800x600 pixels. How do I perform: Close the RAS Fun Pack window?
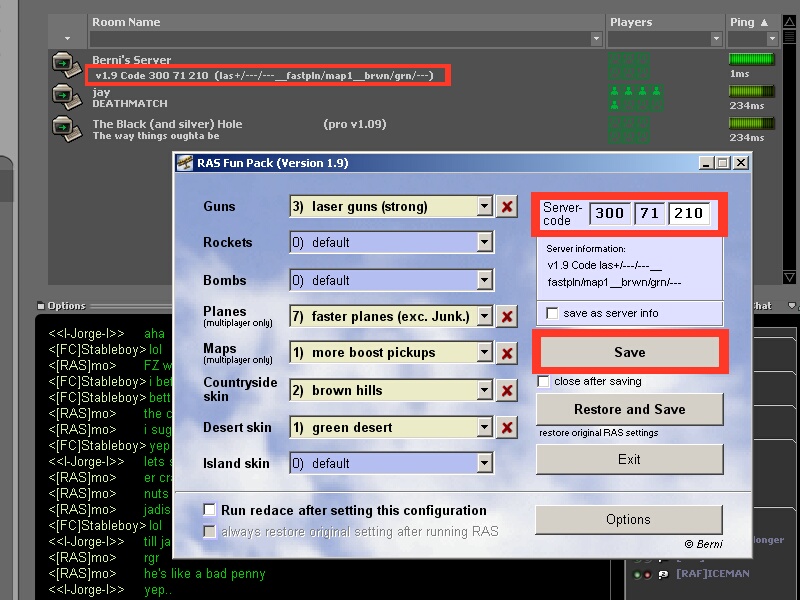pyautogui.click(x=741, y=163)
